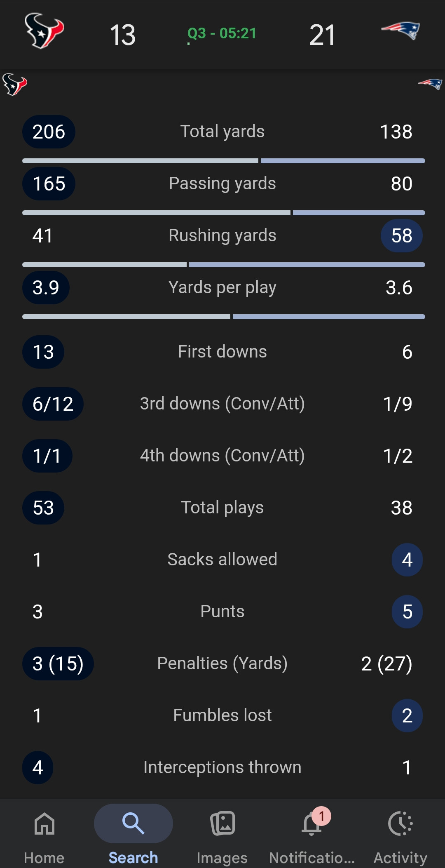Tap the Texans score 13
Viewport: 445px width, 868px height.
[123, 35]
